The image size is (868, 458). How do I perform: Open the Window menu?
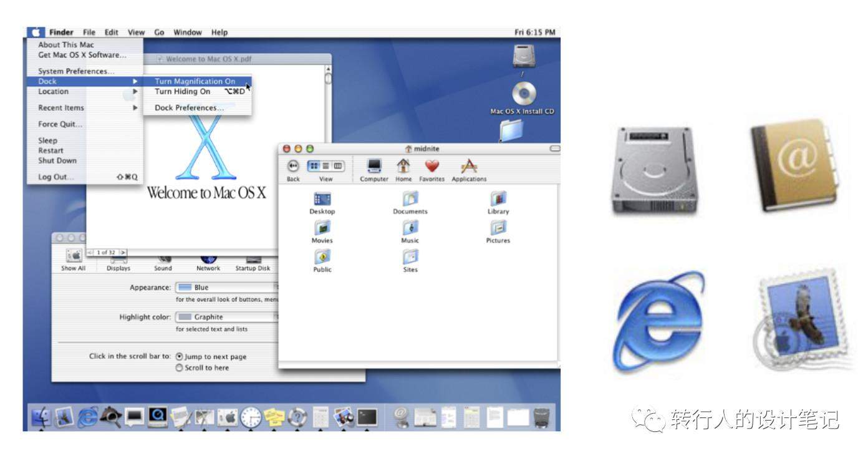188,32
